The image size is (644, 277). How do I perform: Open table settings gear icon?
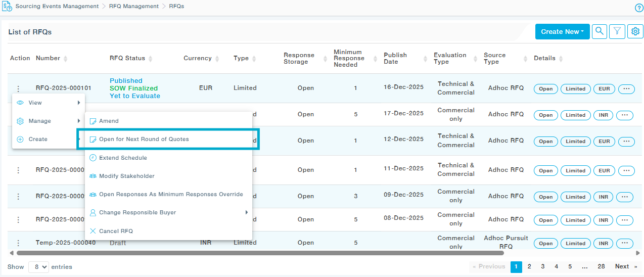pos(635,31)
